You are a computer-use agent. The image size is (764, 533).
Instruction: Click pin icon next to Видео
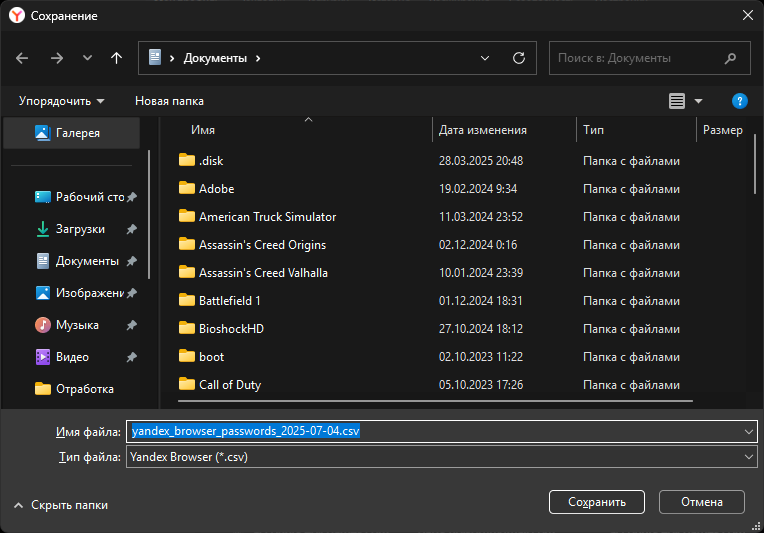coord(132,358)
